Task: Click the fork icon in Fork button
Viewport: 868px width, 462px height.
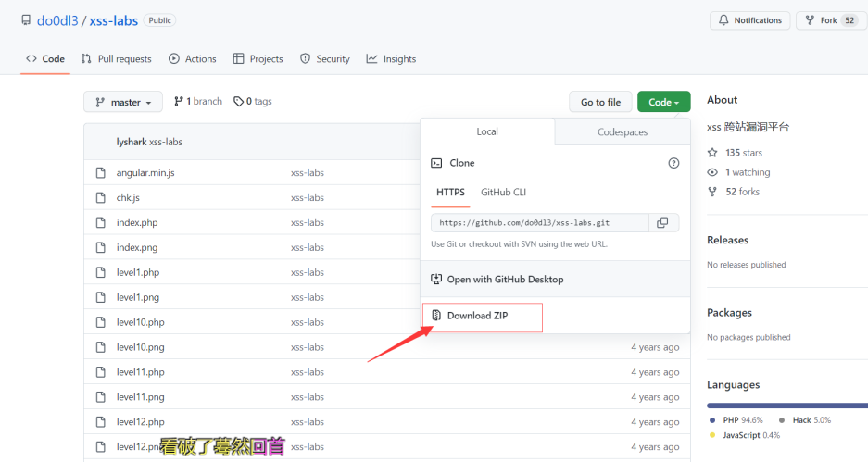Action: point(810,20)
